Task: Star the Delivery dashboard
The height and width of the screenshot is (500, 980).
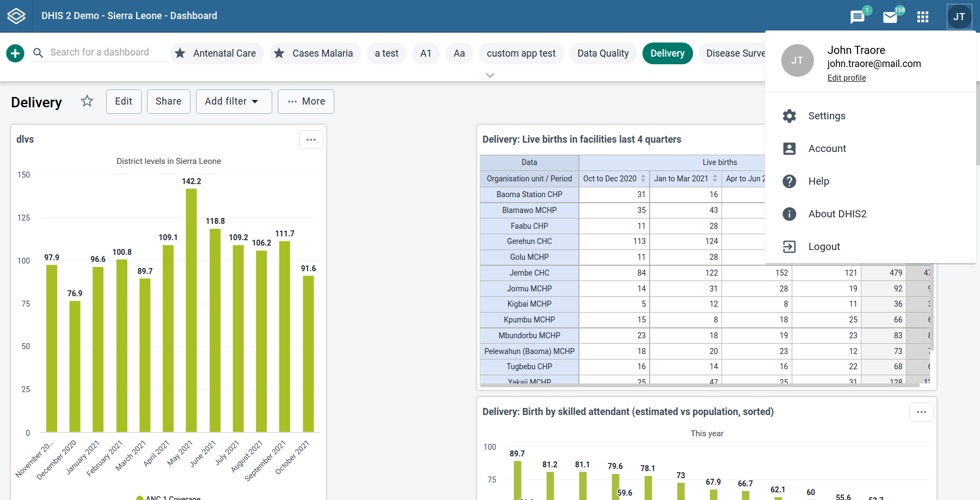Action: [87, 101]
